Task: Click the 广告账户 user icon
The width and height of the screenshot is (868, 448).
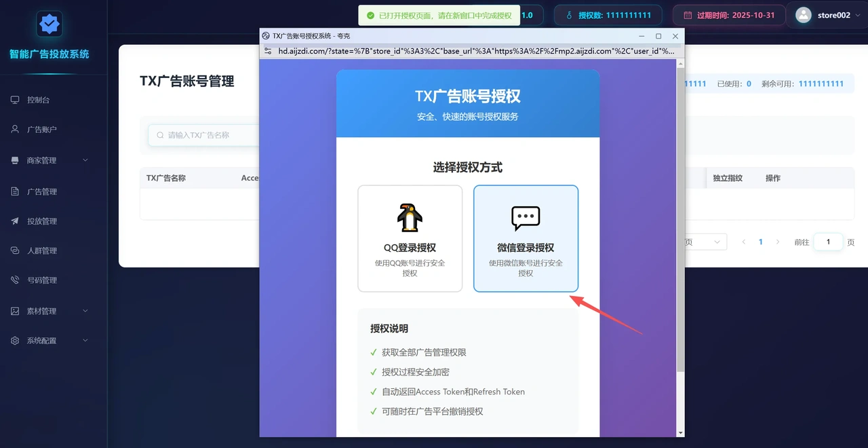Action: pyautogui.click(x=15, y=129)
